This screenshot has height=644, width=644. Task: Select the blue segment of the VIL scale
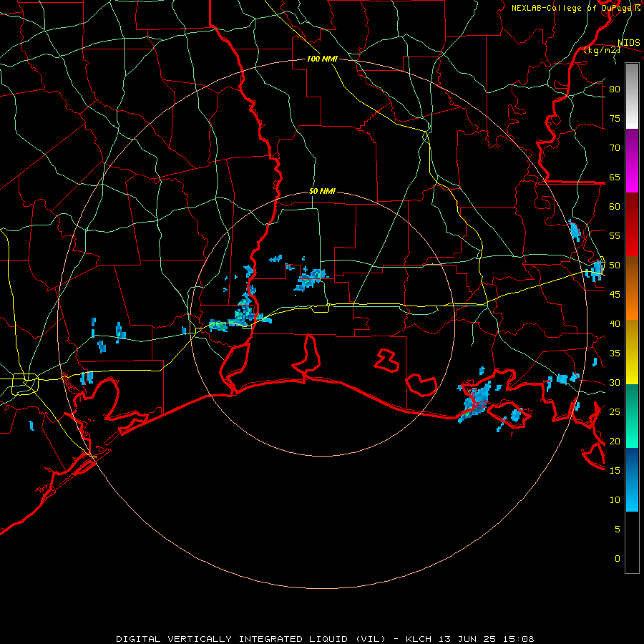click(x=632, y=479)
